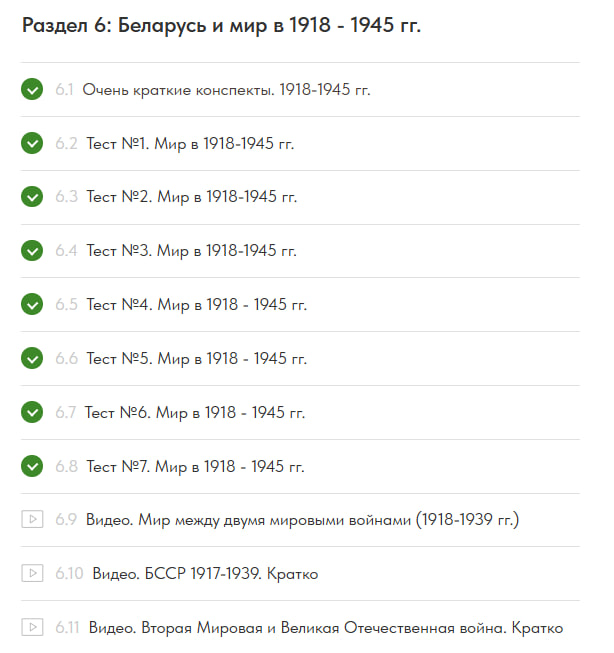Screen dimensions: 614x653
Task: Click green check icon for Тест №4
Action: coord(32,305)
